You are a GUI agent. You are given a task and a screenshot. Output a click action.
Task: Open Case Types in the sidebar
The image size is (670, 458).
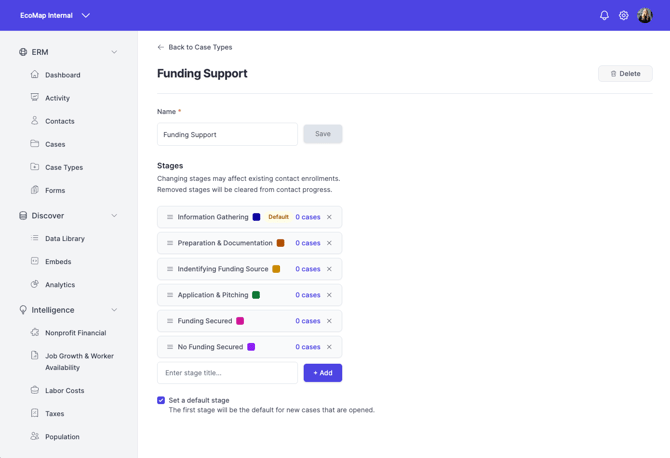(64, 167)
